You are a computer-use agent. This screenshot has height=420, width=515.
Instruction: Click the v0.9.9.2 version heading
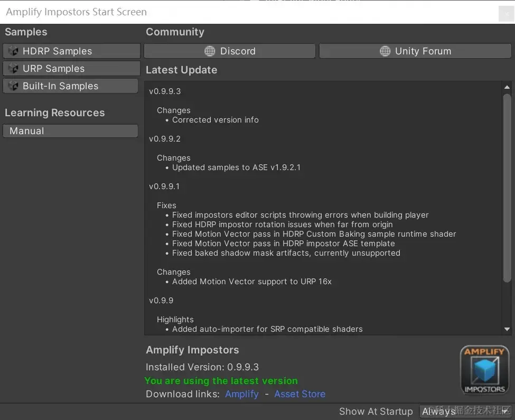(165, 139)
